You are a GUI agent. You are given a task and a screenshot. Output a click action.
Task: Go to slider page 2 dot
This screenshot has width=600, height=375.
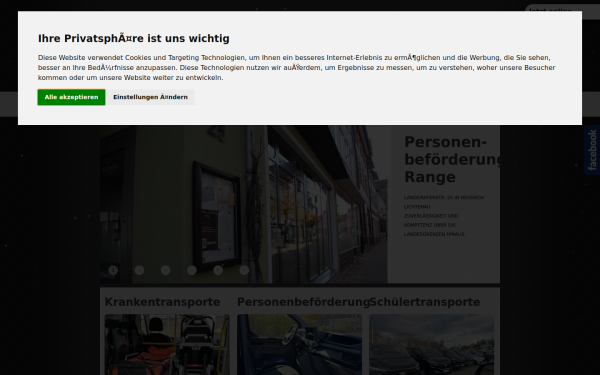tap(139, 270)
